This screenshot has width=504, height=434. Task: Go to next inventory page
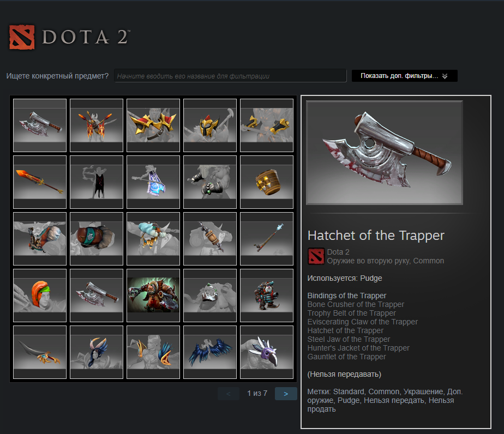tap(286, 394)
